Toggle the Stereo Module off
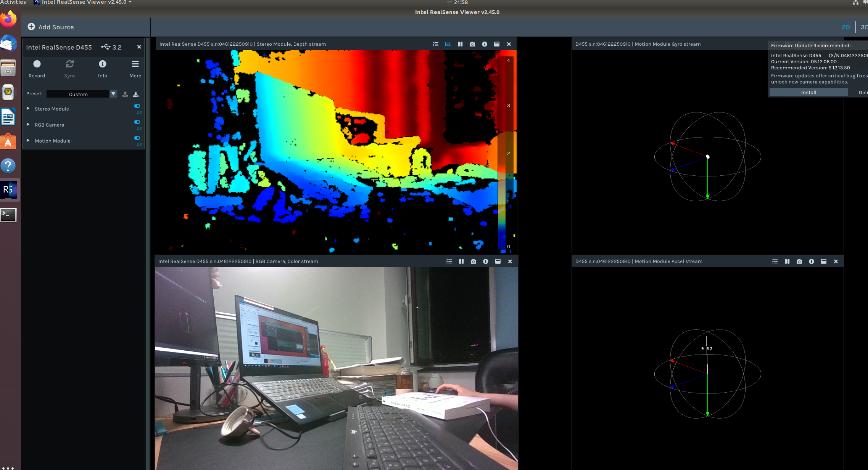 138,106
